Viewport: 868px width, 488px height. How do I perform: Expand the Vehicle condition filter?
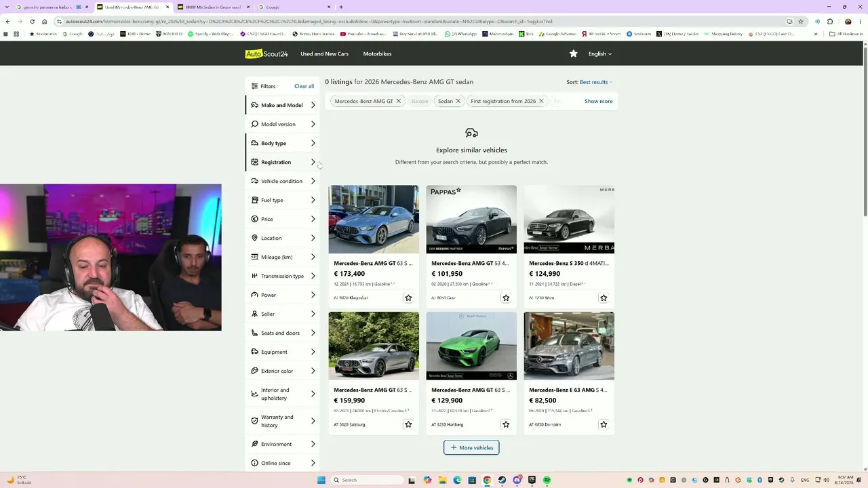point(282,181)
